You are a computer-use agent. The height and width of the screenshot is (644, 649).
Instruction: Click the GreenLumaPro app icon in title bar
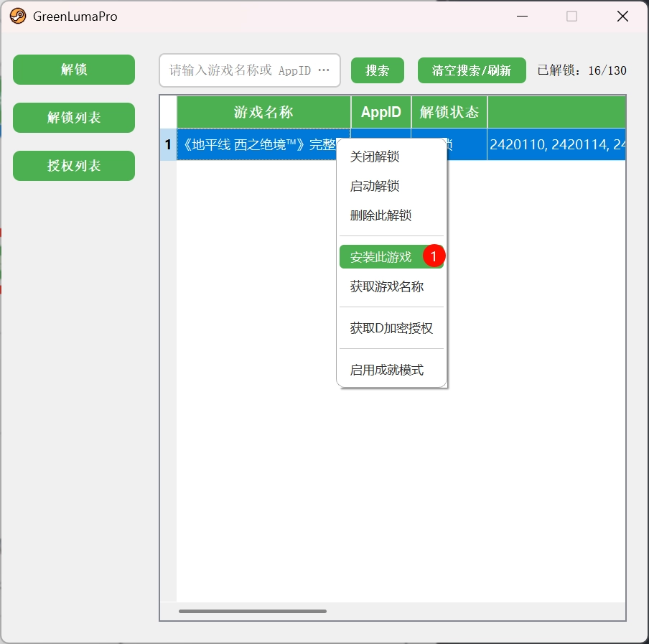(18, 16)
